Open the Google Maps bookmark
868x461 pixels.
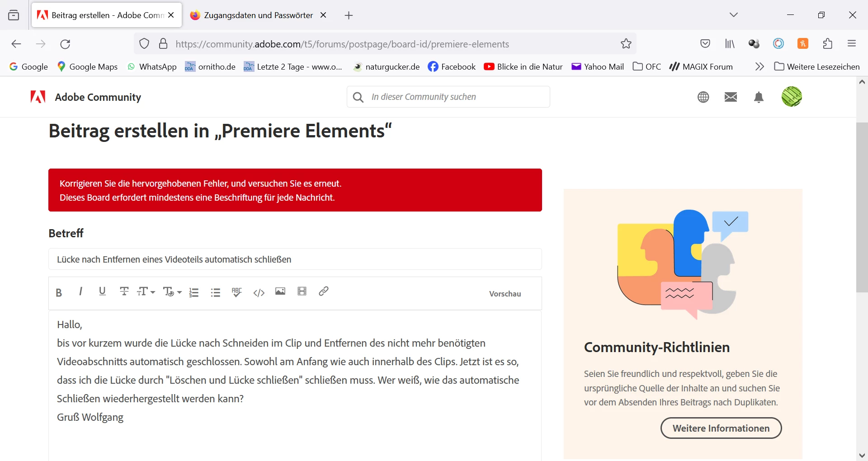coord(87,67)
